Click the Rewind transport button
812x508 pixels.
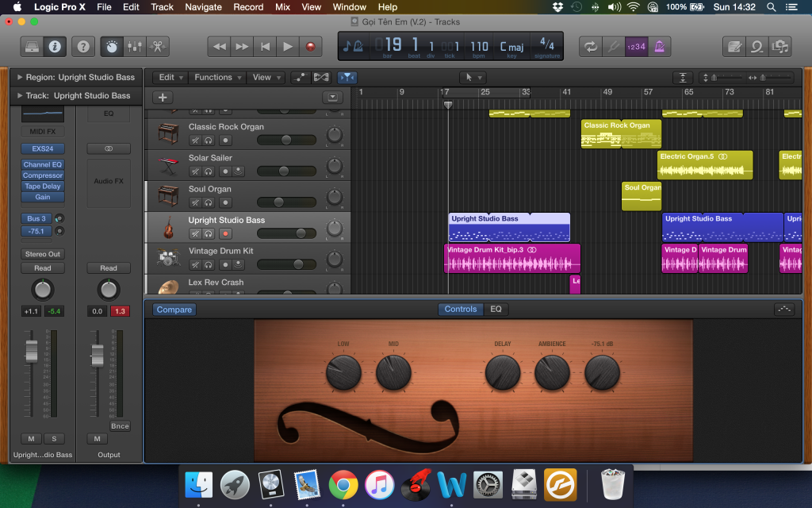pyautogui.click(x=219, y=47)
